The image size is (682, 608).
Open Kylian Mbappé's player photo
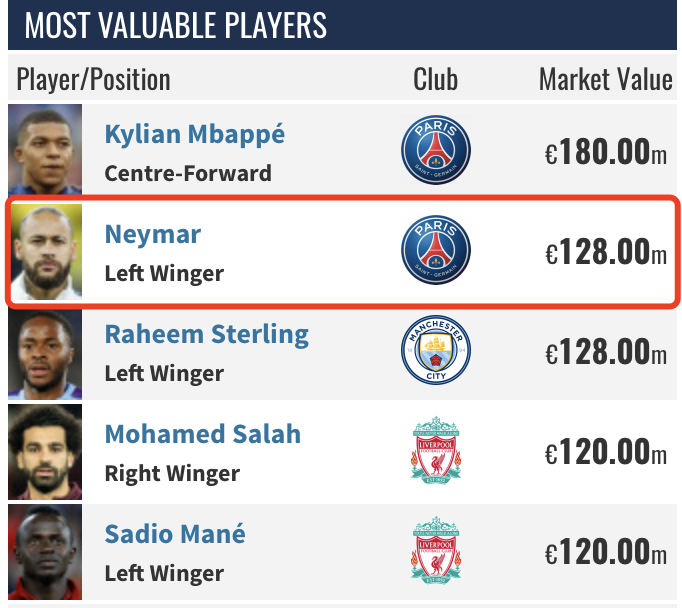click(46, 150)
